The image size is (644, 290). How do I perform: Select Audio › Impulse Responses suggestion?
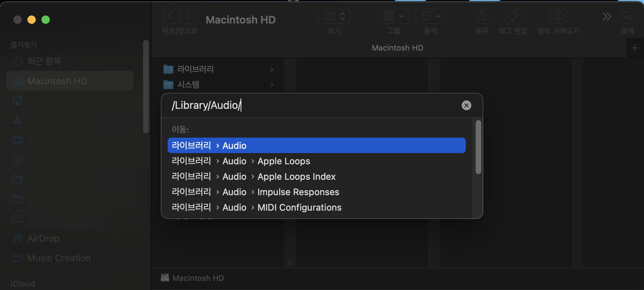tap(317, 192)
